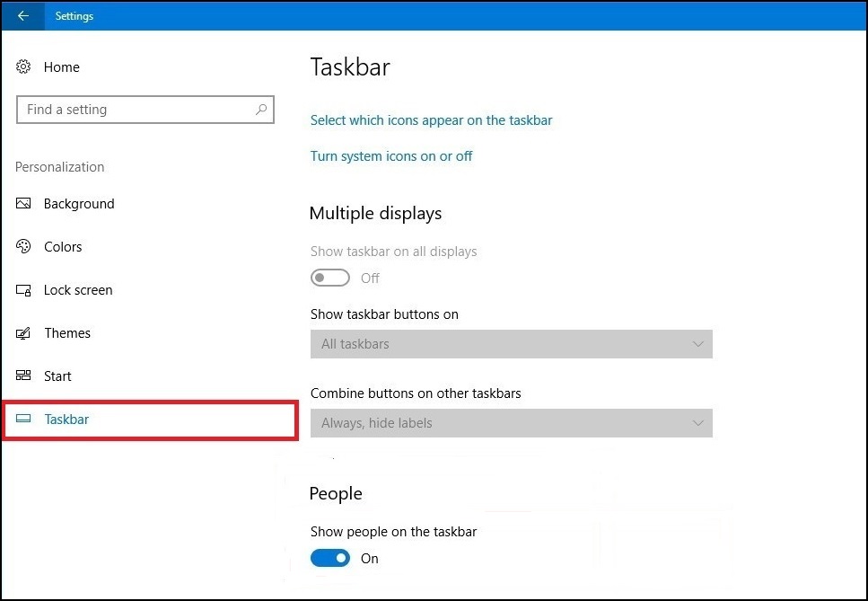Click the Find a setting search box

click(145, 110)
